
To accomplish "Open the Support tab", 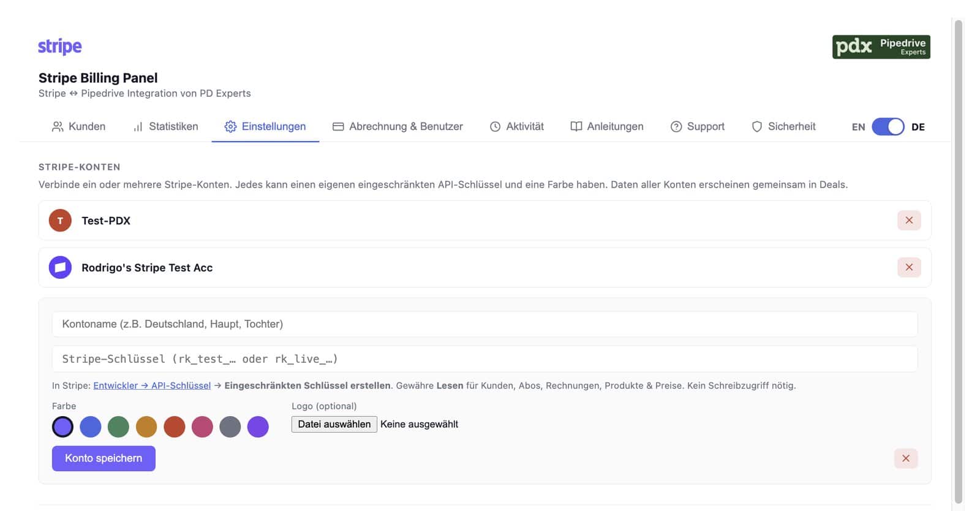I will click(x=697, y=126).
